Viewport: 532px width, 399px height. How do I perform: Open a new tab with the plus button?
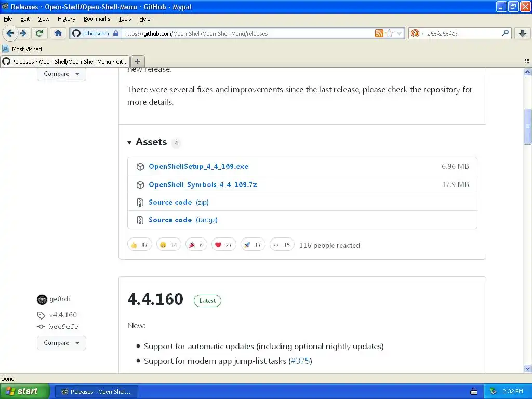[137, 61]
